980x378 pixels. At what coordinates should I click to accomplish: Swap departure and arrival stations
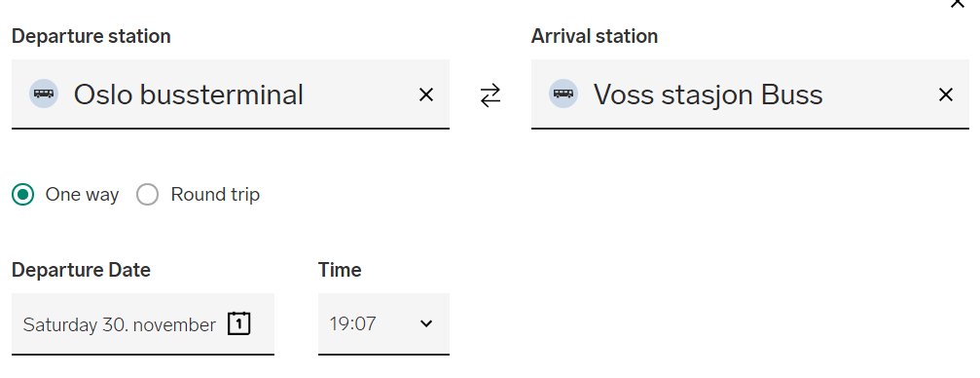click(x=490, y=95)
